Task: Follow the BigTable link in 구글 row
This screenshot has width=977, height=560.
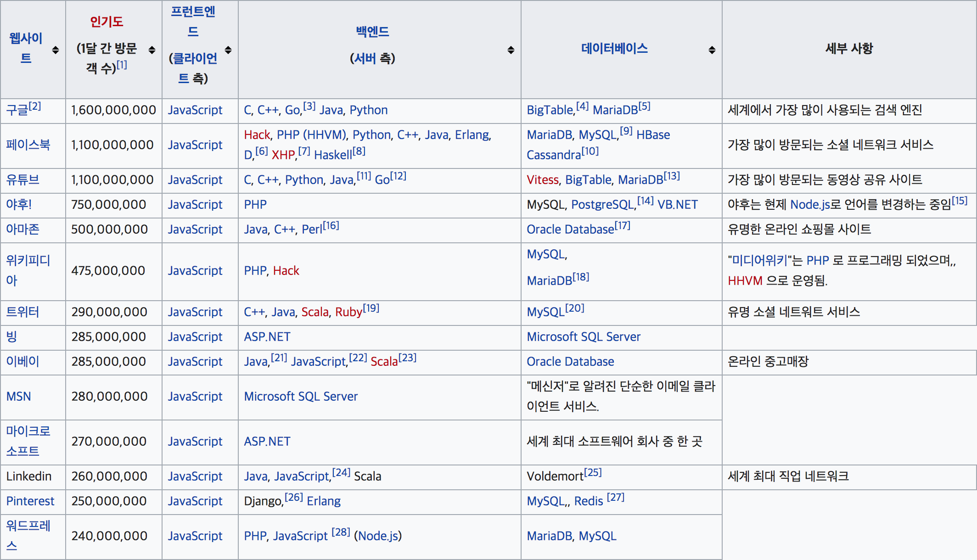Action: click(x=550, y=110)
